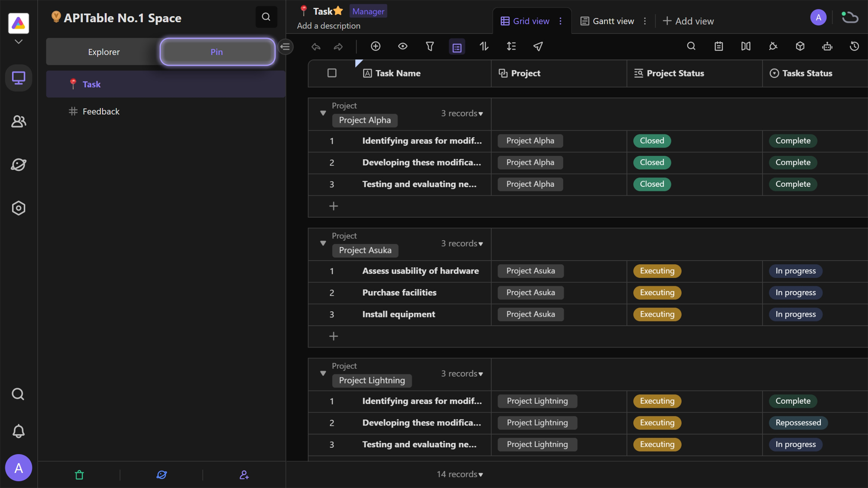
Task: Click invite member icon at bottom
Action: pos(244,475)
